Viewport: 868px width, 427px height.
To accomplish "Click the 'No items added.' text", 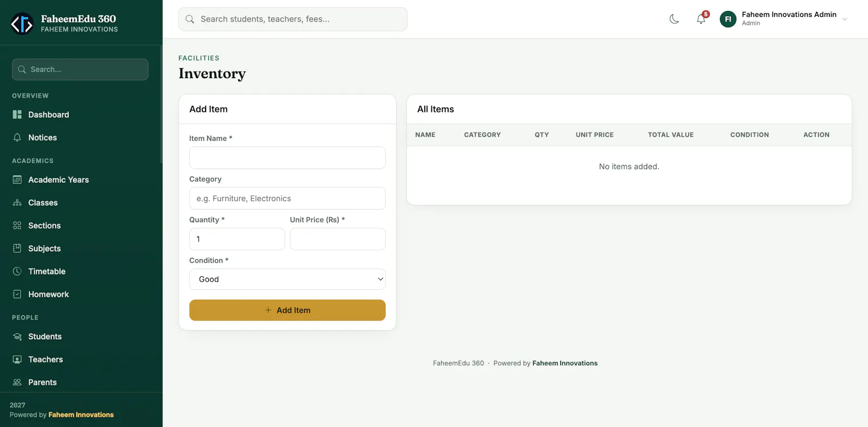I will pyautogui.click(x=629, y=167).
